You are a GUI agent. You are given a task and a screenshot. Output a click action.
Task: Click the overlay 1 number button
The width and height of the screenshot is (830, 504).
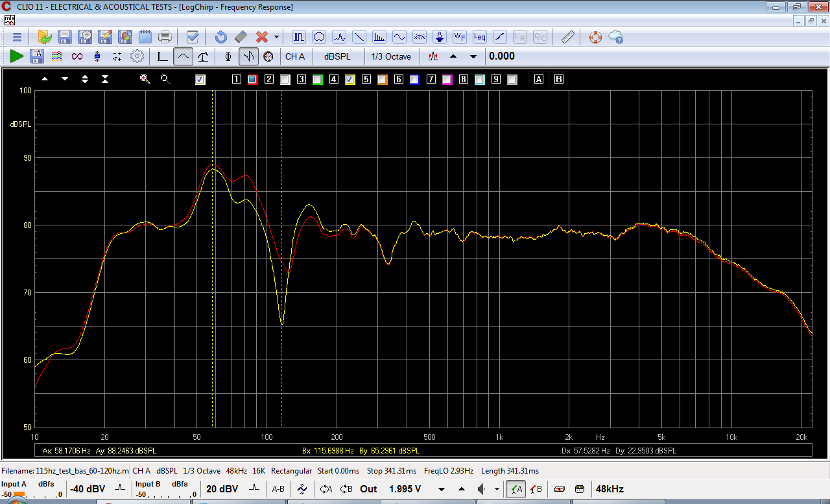(x=237, y=80)
